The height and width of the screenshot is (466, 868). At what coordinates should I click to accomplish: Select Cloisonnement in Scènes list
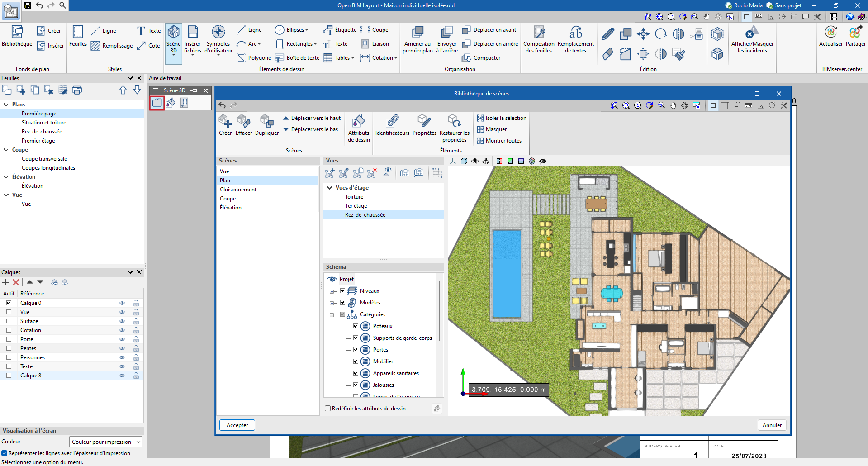[x=238, y=190]
